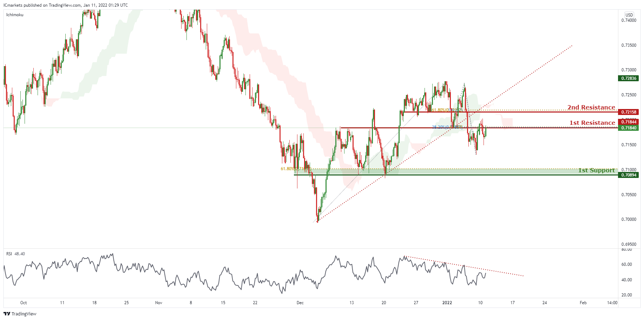Screen dimensions: 644x320
Task: Click the Nov date on time axis
Action: (159, 303)
